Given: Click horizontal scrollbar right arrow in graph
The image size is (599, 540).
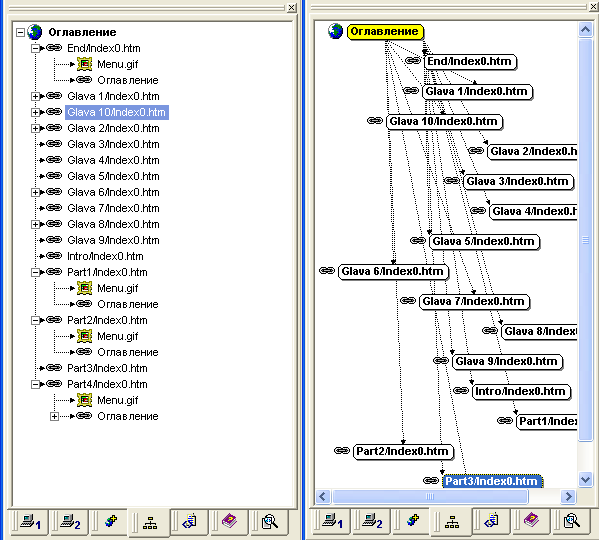Looking at the screenshot, I should point(568,496).
